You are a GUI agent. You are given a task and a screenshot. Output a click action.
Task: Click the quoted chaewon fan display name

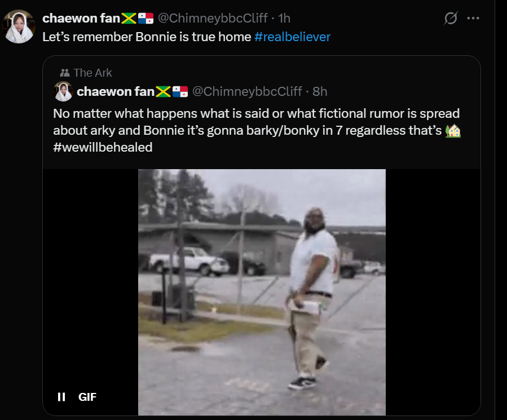point(116,91)
